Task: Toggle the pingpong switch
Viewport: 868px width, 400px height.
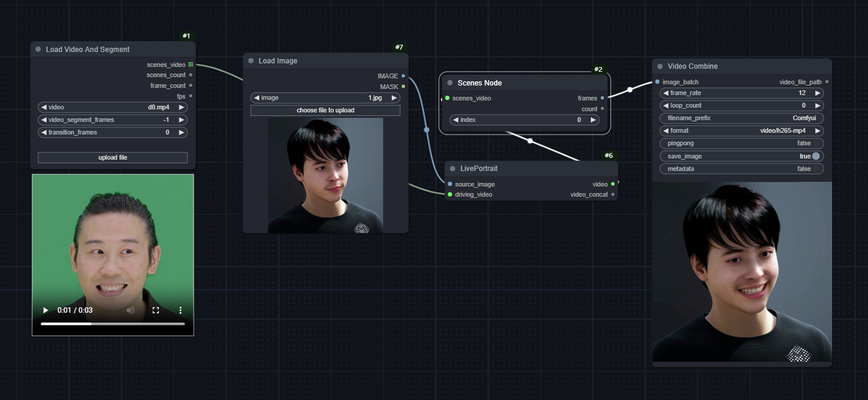Action: [742, 143]
